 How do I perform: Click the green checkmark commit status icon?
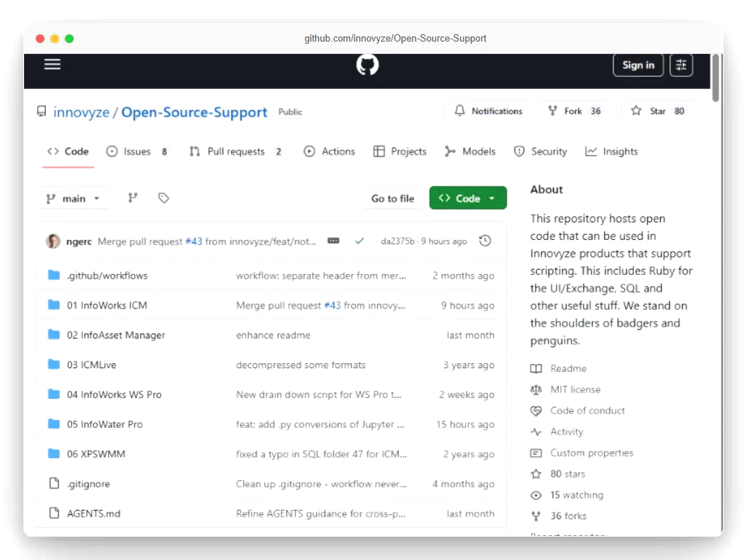pyautogui.click(x=359, y=241)
